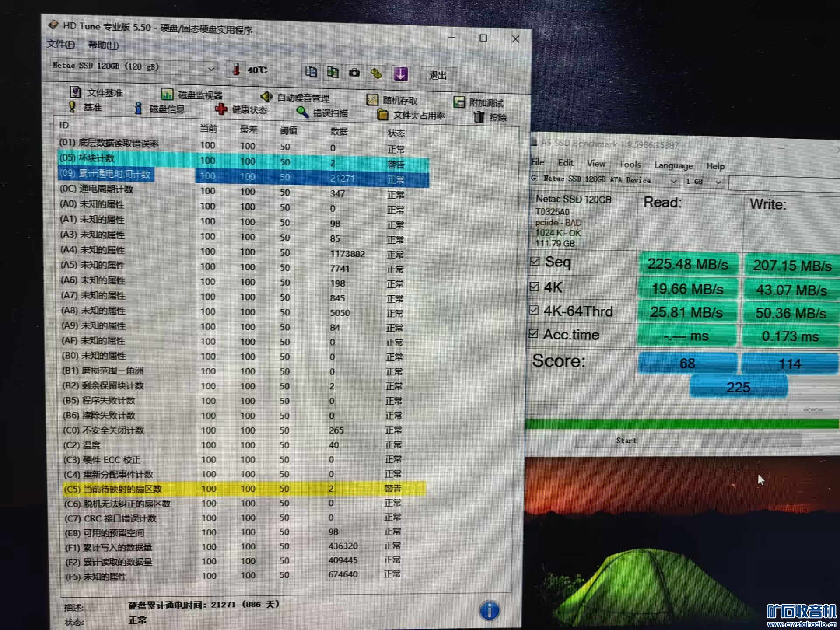The width and height of the screenshot is (840, 630).
Task: Open AS SSD Tools menu
Action: pos(630,164)
